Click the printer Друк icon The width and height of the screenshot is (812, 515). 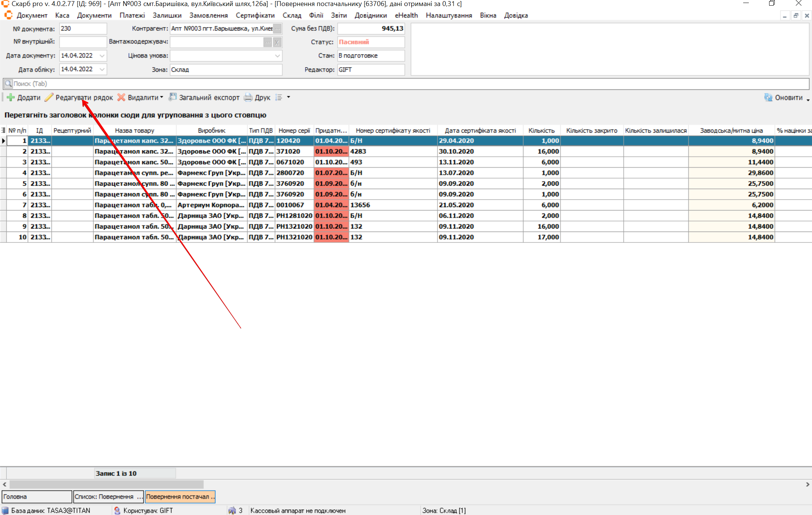point(248,97)
